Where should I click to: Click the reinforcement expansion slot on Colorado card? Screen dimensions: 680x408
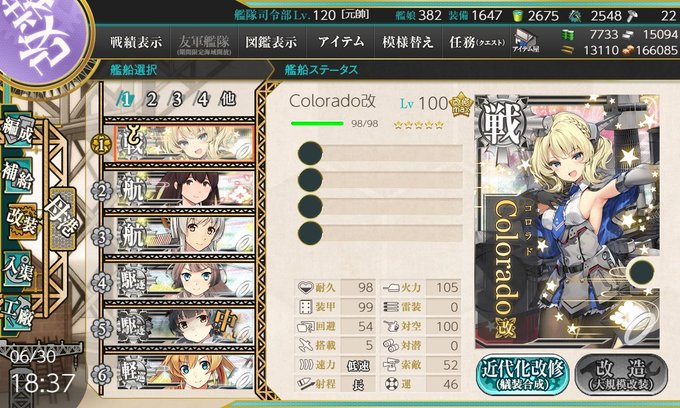641,272
